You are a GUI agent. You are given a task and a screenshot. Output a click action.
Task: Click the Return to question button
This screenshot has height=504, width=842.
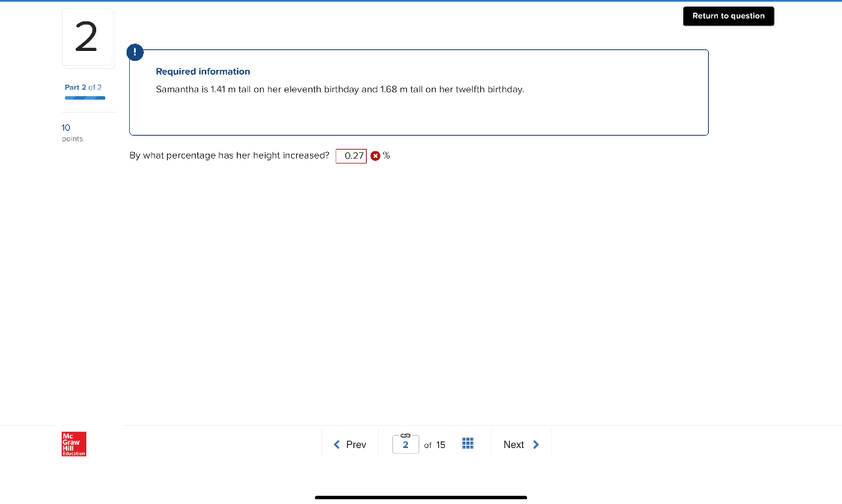pos(729,16)
